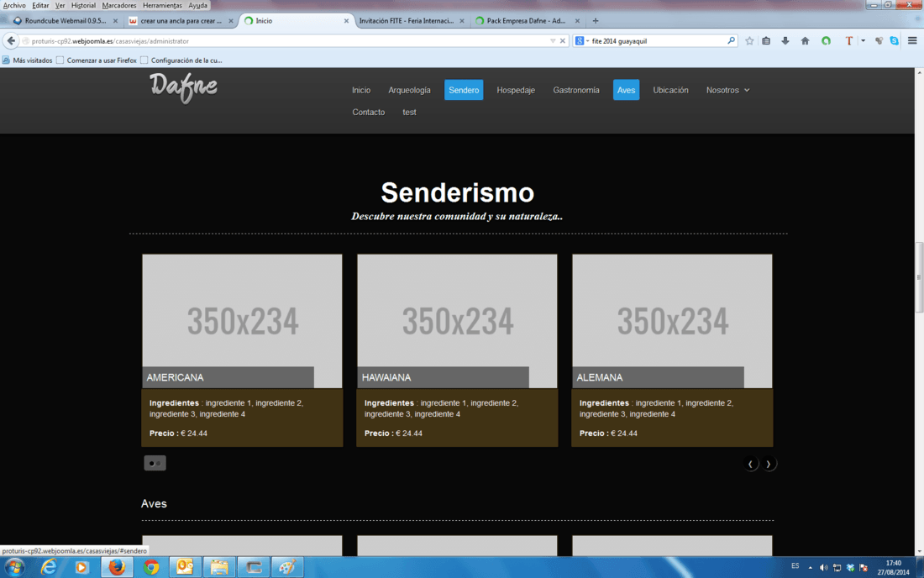Viewport: 924px width, 578px height.
Task: Open Google Chrome from the taskbar
Action: tap(151, 567)
